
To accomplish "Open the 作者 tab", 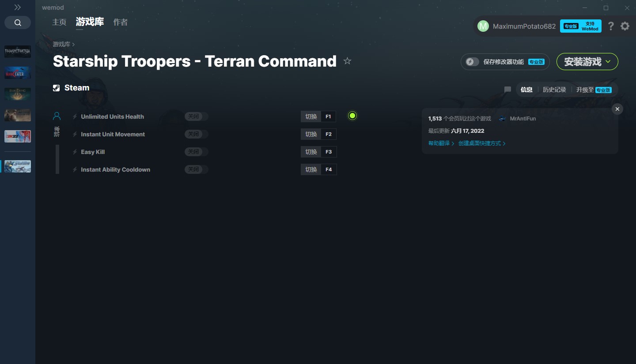I will (x=121, y=22).
